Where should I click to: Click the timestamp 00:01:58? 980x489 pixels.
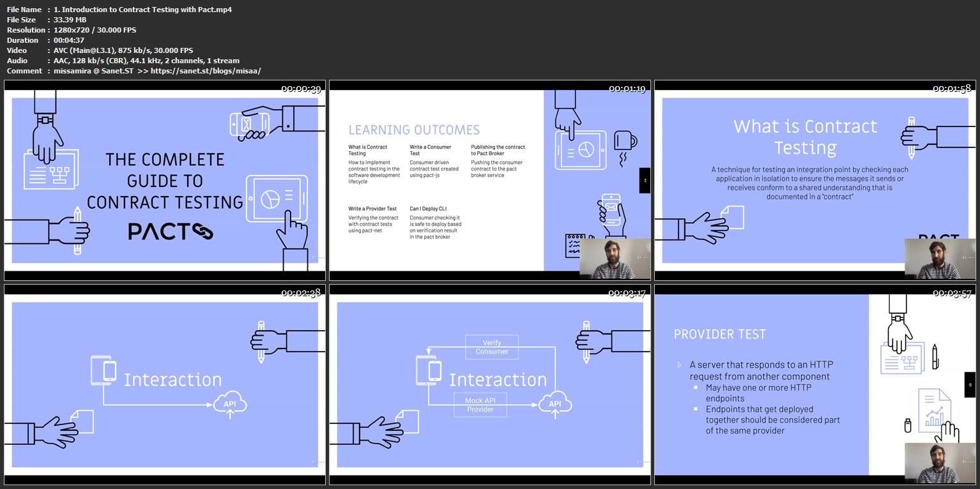coord(952,88)
